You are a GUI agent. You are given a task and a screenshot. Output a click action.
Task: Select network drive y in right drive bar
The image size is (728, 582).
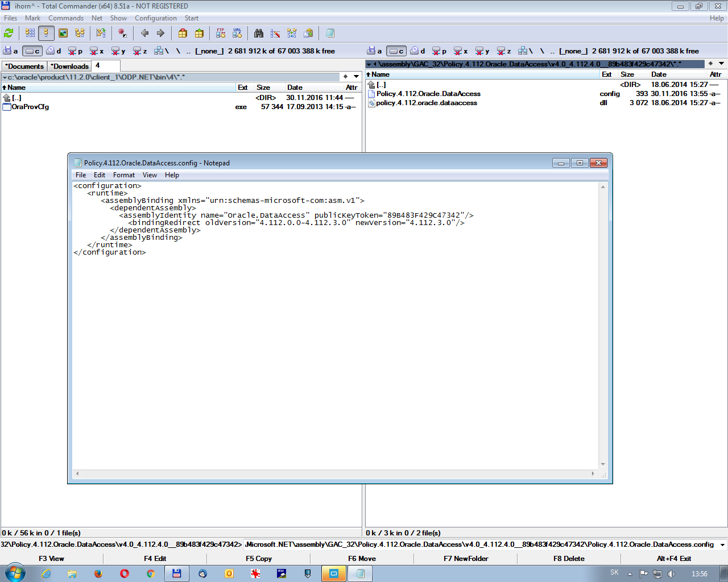482,51
